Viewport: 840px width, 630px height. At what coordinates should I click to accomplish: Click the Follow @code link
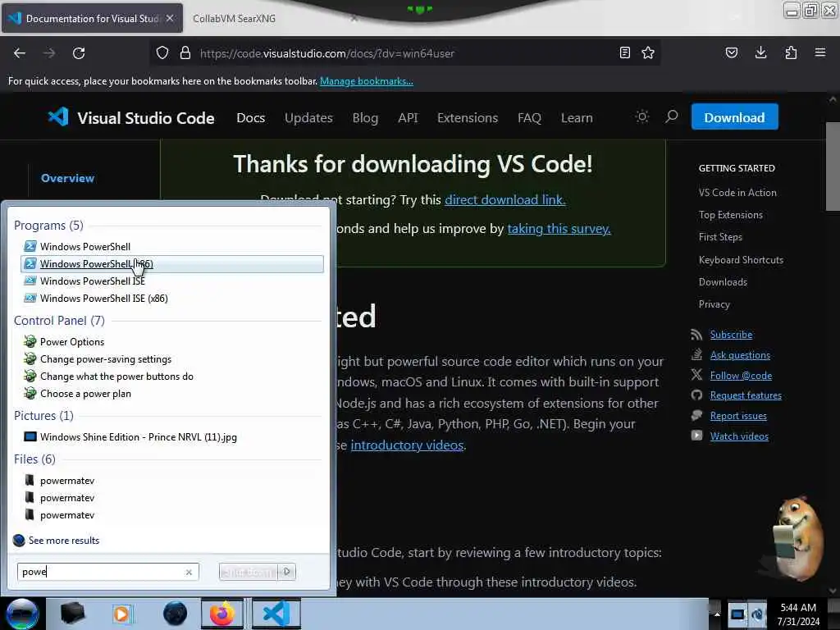[741, 376]
